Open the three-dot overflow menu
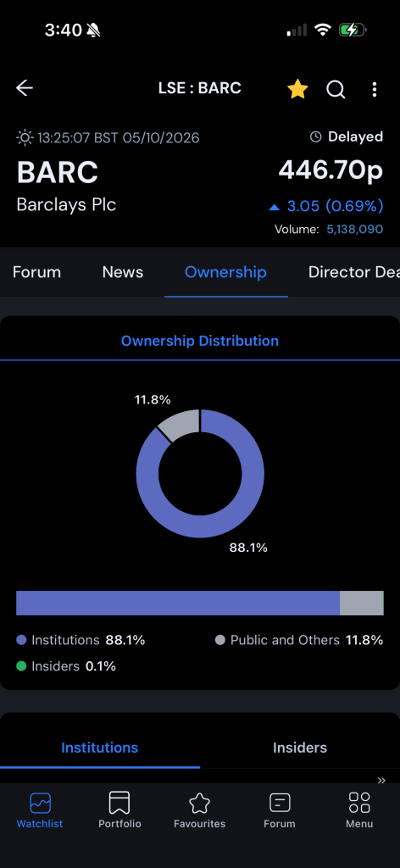The height and width of the screenshot is (868, 400). [x=375, y=89]
